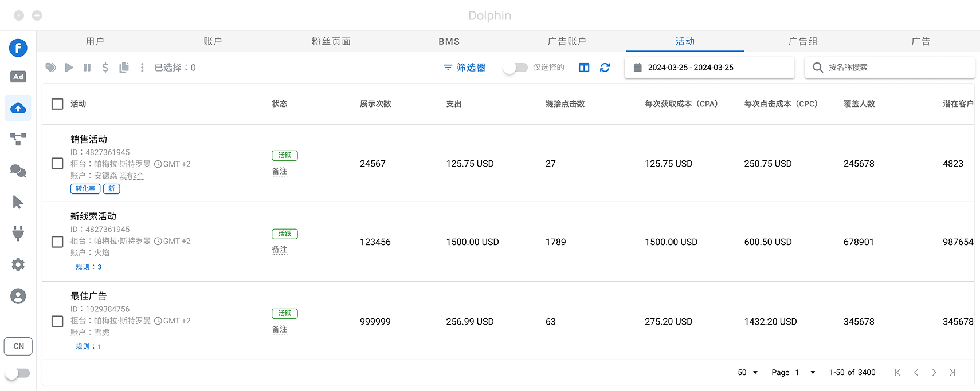Toggle the switch at the sidebar bottom

[x=18, y=373]
